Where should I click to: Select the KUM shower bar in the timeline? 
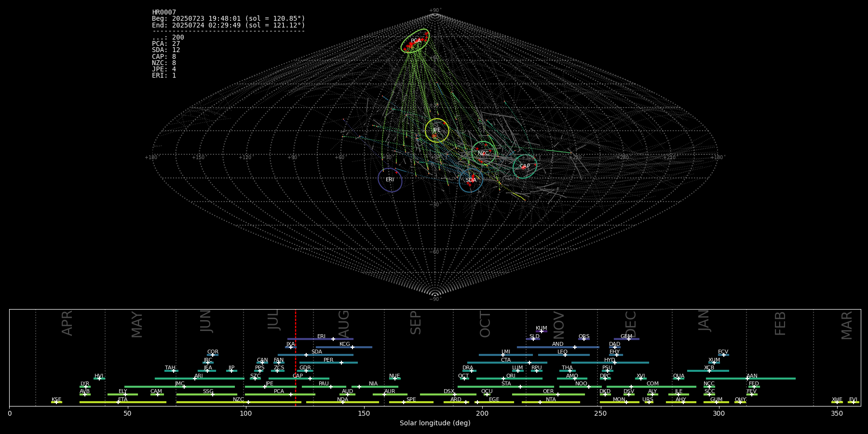pyautogui.click(x=542, y=331)
